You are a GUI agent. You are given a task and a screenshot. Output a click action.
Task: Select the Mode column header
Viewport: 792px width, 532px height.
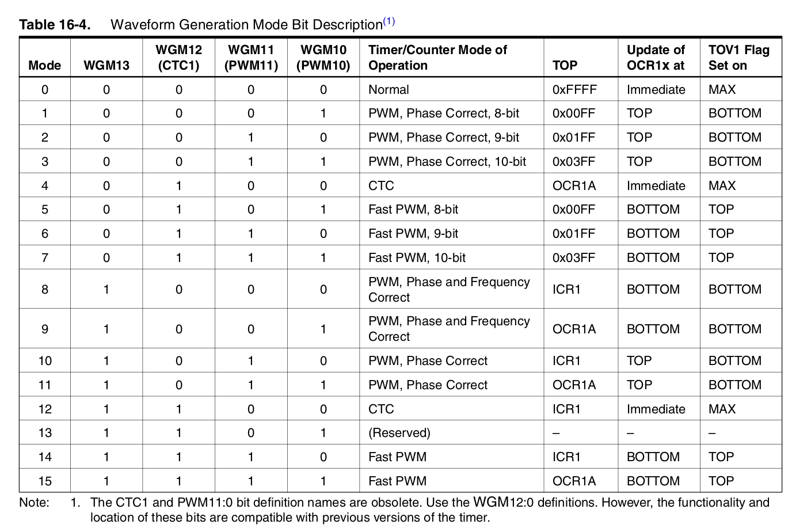(x=44, y=65)
